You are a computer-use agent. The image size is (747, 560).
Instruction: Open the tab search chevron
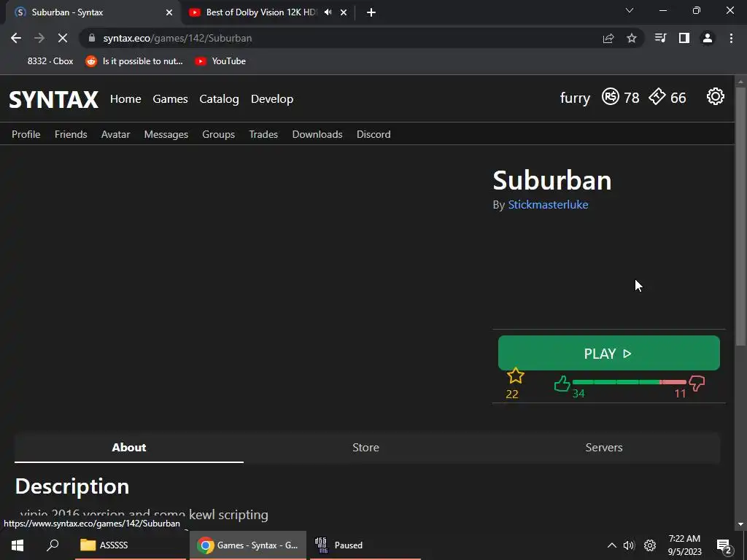pos(630,10)
